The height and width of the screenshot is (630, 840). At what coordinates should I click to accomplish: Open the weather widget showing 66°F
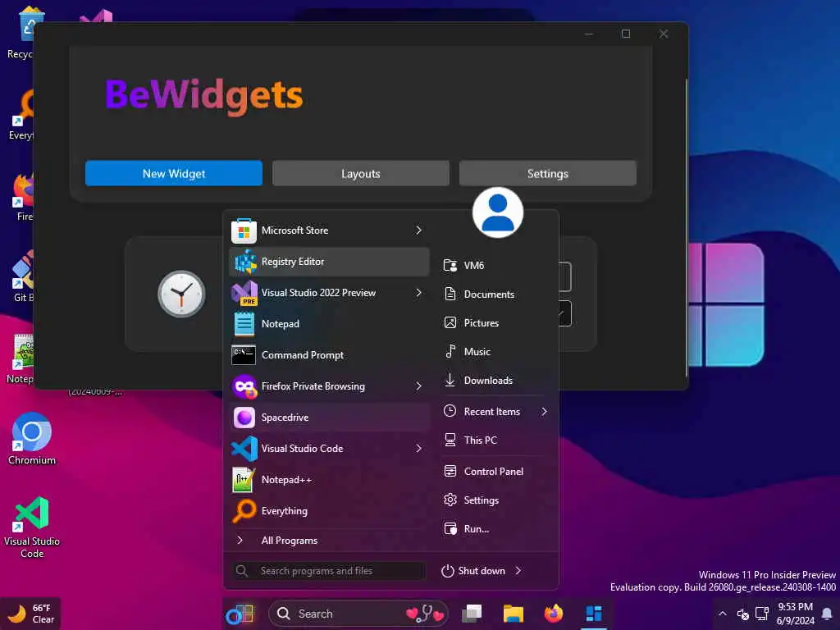click(30, 614)
